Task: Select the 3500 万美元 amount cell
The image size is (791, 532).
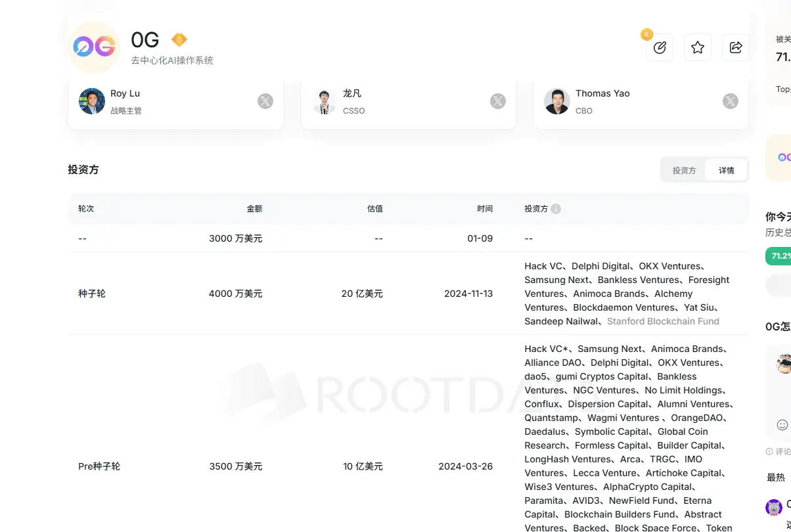Action: click(236, 466)
